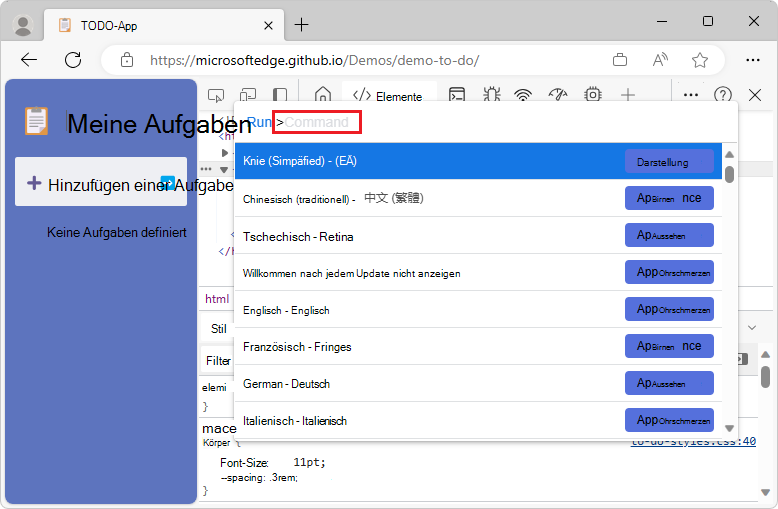Image resolution: width=778 pixels, height=509 pixels.
Task: Focus the Command menu input field
Action: point(317,122)
